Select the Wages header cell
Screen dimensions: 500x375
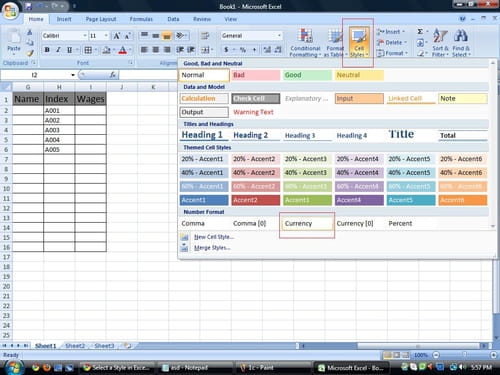(91, 99)
